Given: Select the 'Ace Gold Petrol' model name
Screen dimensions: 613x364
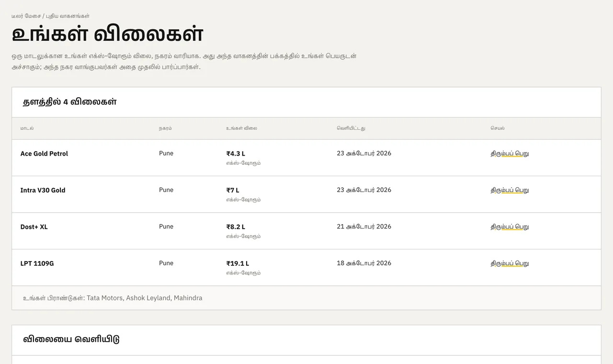Looking at the screenshot, I should 44,154.
